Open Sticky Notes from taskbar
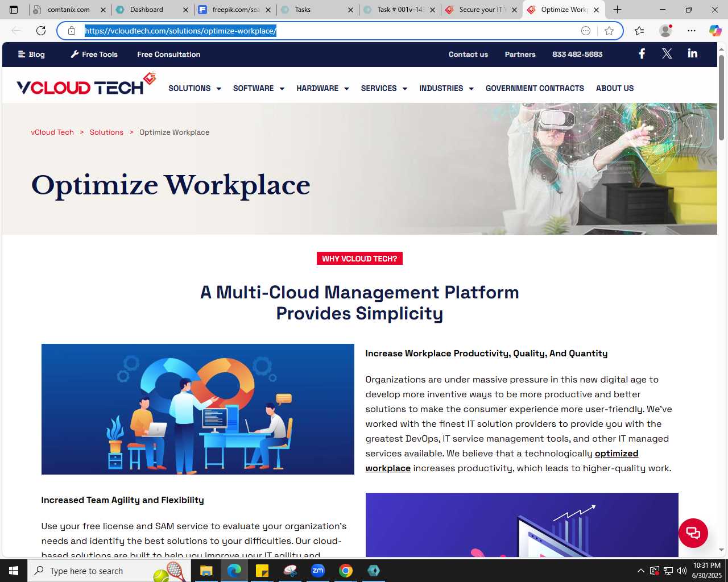 (x=262, y=571)
